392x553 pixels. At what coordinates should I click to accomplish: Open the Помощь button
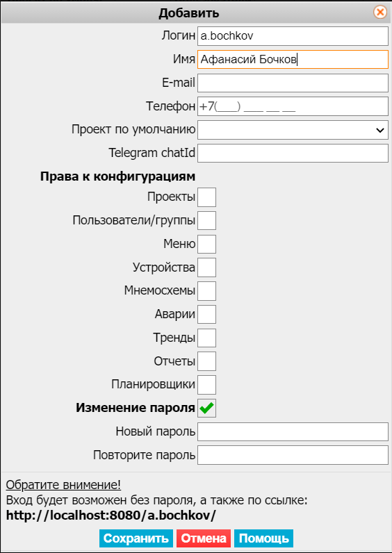coord(264,538)
